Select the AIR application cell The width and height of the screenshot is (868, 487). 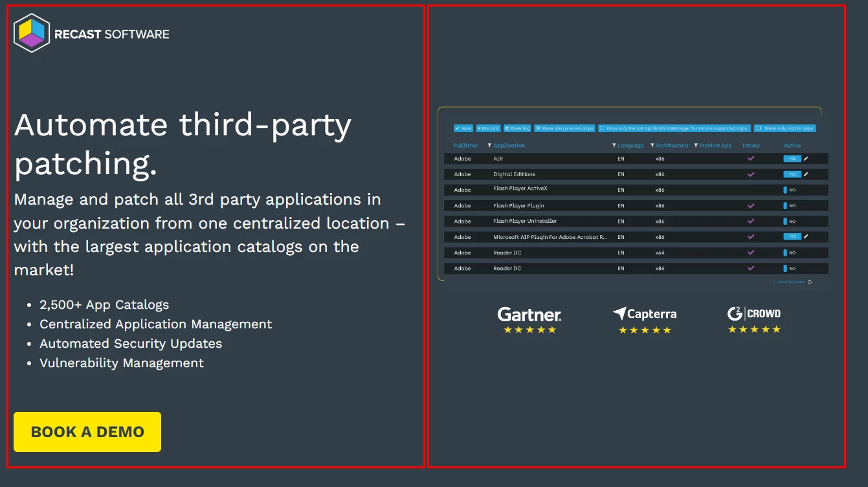498,159
